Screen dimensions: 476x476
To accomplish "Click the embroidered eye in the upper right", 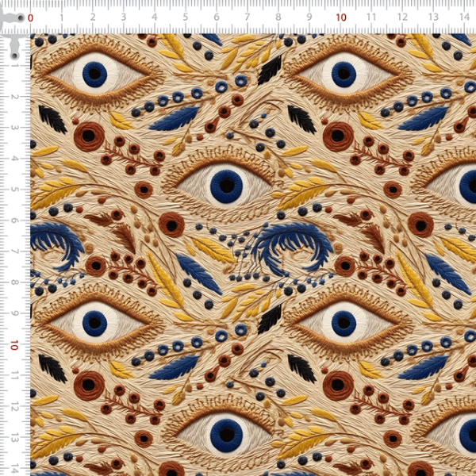I will pyautogui.click(x=344, y=75).
